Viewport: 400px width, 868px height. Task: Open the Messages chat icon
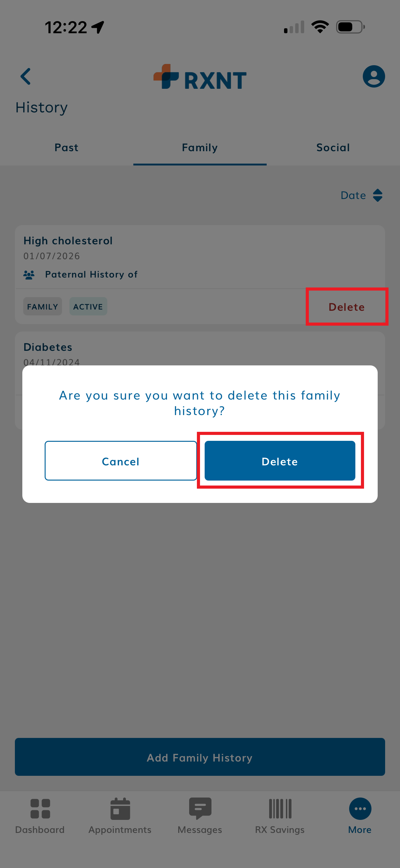point(200,808)
